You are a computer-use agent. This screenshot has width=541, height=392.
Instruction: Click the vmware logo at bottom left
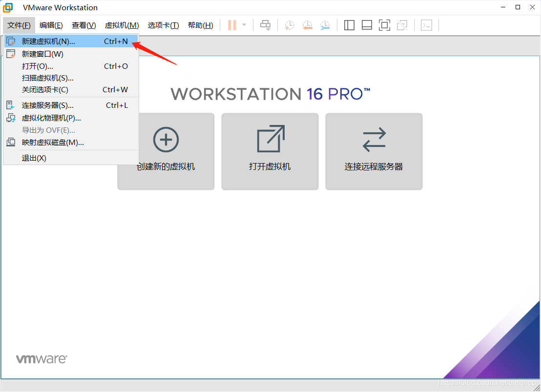click(x=42, y=359)
